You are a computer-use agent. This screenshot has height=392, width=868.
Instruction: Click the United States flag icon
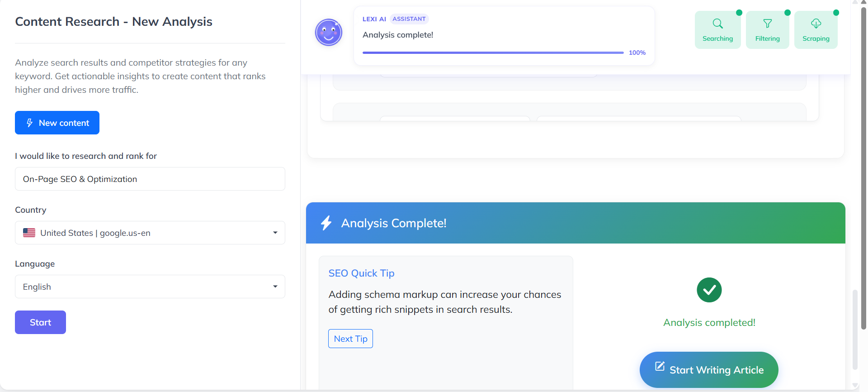[29, 233]
